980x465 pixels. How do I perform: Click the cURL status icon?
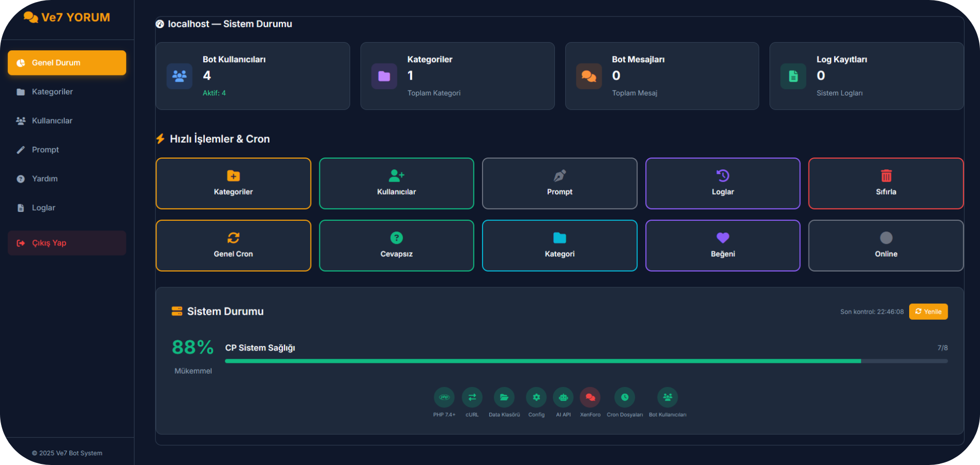pos(472,397)
